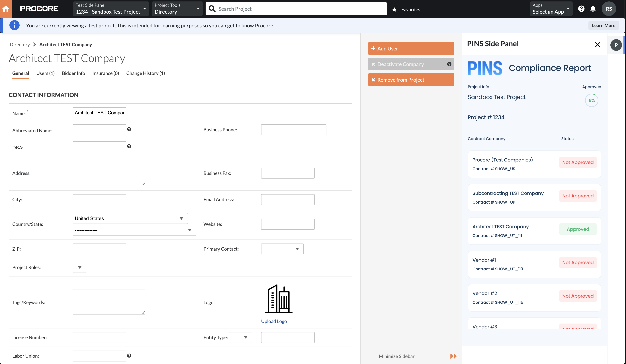Click the Labor Union input field
626x364 pixels.
[x=99, y=356]
